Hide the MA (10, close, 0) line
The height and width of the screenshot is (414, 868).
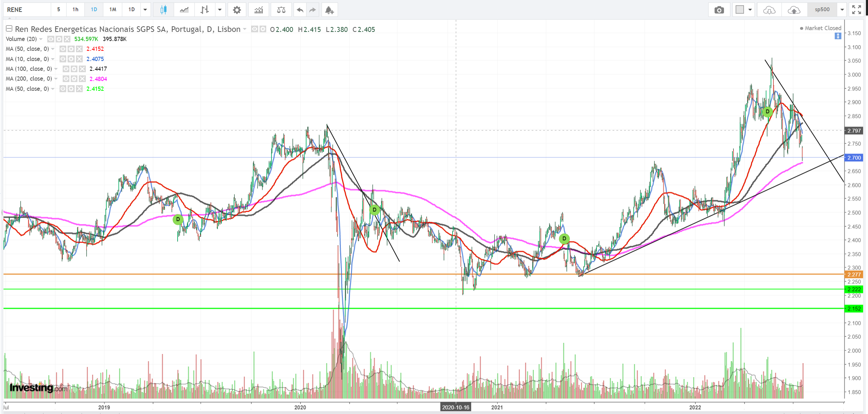[x=63, y=59]
